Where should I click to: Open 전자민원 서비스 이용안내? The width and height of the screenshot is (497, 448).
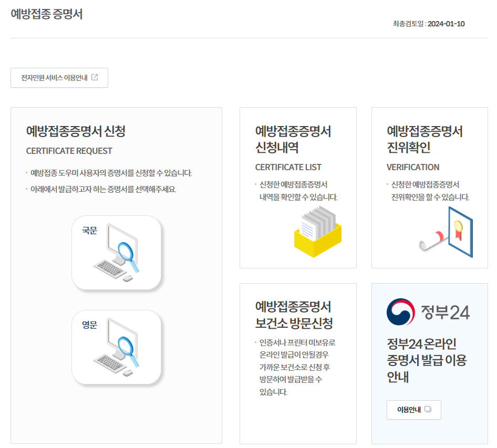[59, 77]
